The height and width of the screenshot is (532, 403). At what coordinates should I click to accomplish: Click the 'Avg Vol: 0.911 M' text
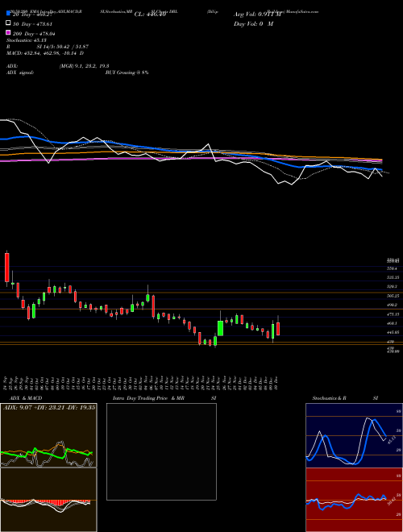[257, 15]
